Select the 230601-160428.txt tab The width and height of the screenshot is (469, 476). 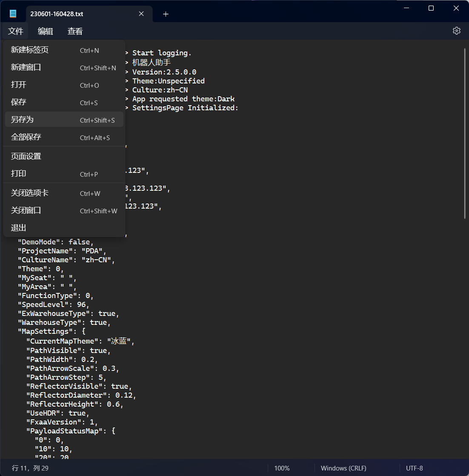click(x=89, y=14)
